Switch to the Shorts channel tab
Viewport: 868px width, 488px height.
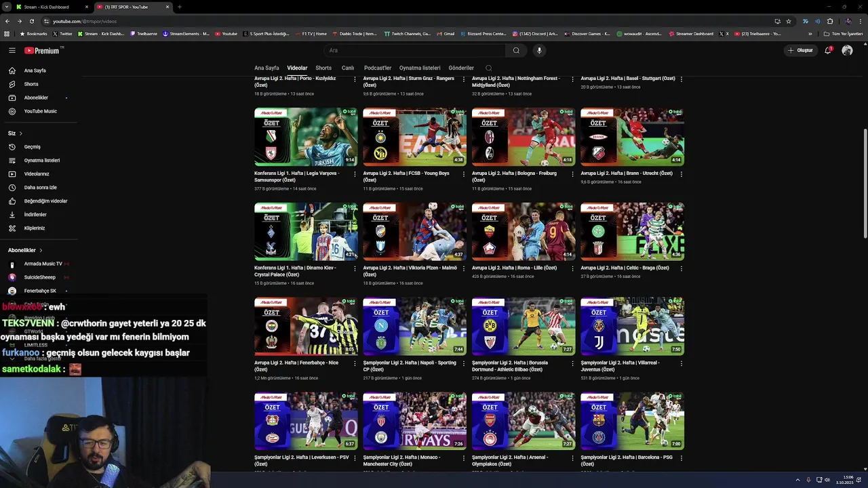(x=323, y=68)
